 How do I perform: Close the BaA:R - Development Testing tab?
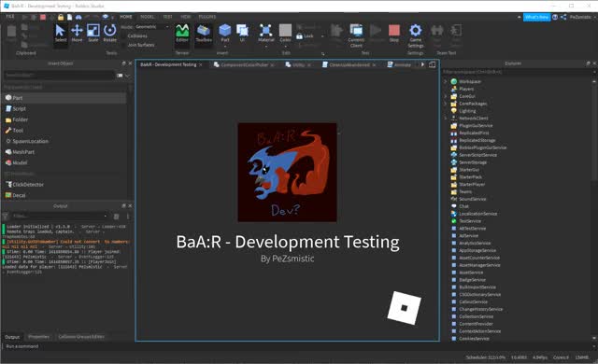click(201, 65)
